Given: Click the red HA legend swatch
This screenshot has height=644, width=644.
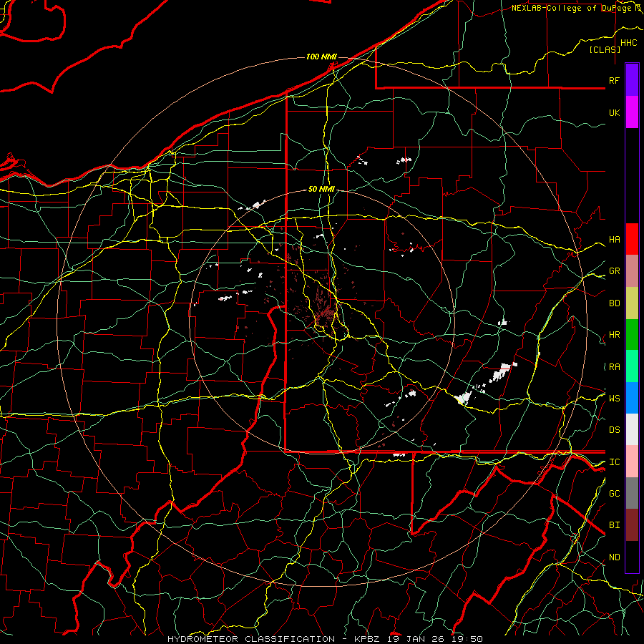Looking at the screenshot, I should click(632, 239).
